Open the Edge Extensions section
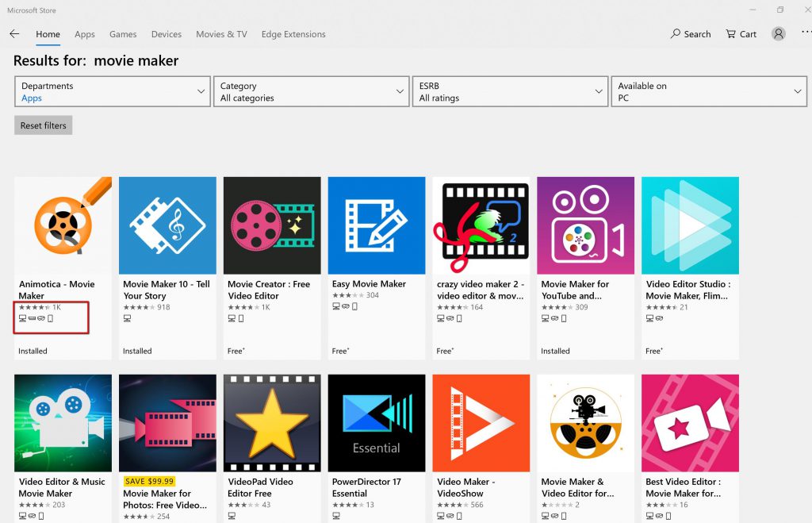The height and width of the screenshot is (523, 812). [293, 34]
